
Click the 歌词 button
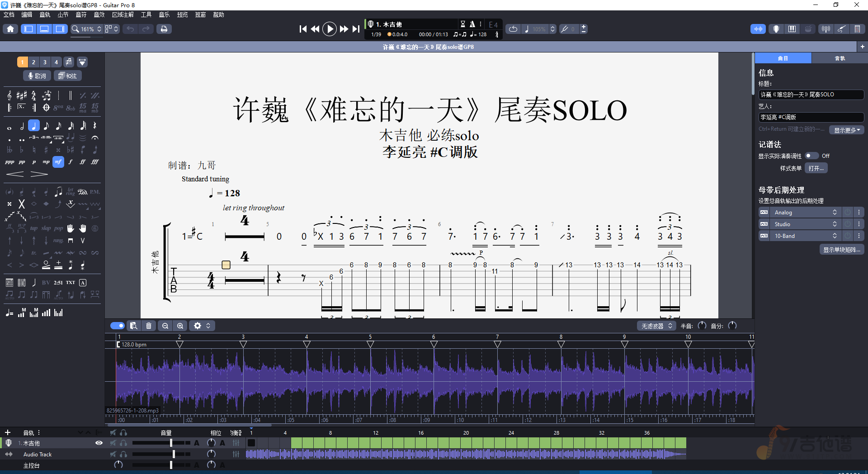37,76
